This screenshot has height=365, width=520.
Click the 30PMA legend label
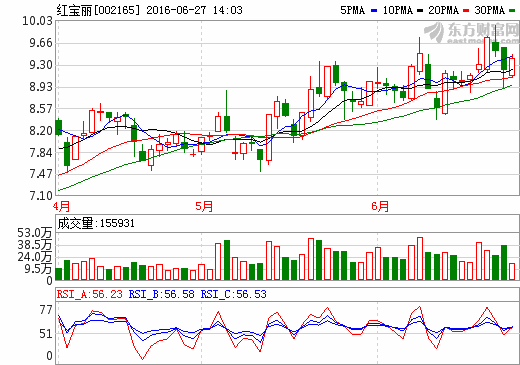point(490,10)
